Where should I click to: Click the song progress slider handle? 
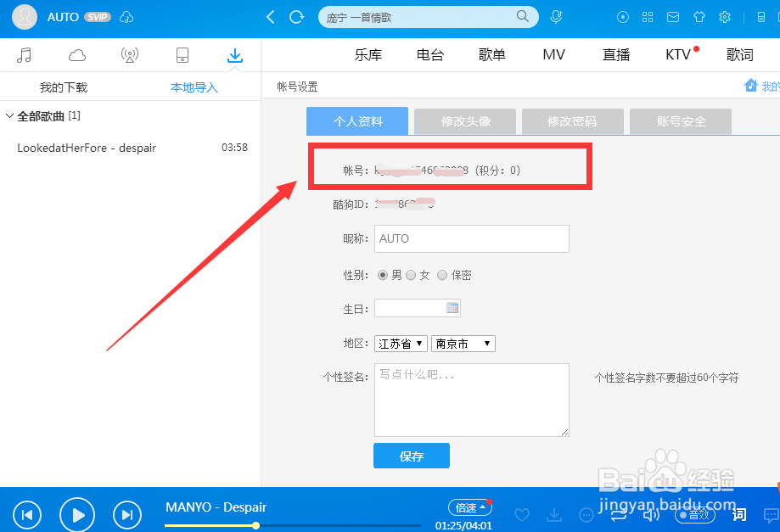pos(255,525)
